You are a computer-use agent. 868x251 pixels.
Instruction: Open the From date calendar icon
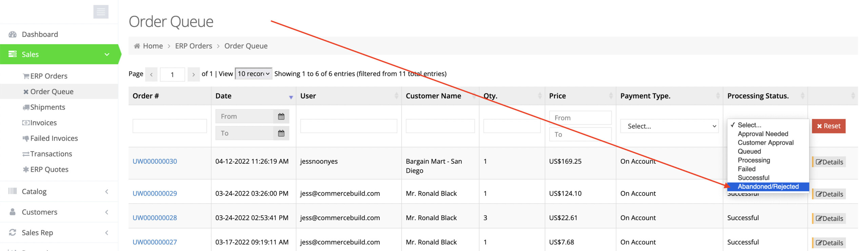tap(281, 117)
